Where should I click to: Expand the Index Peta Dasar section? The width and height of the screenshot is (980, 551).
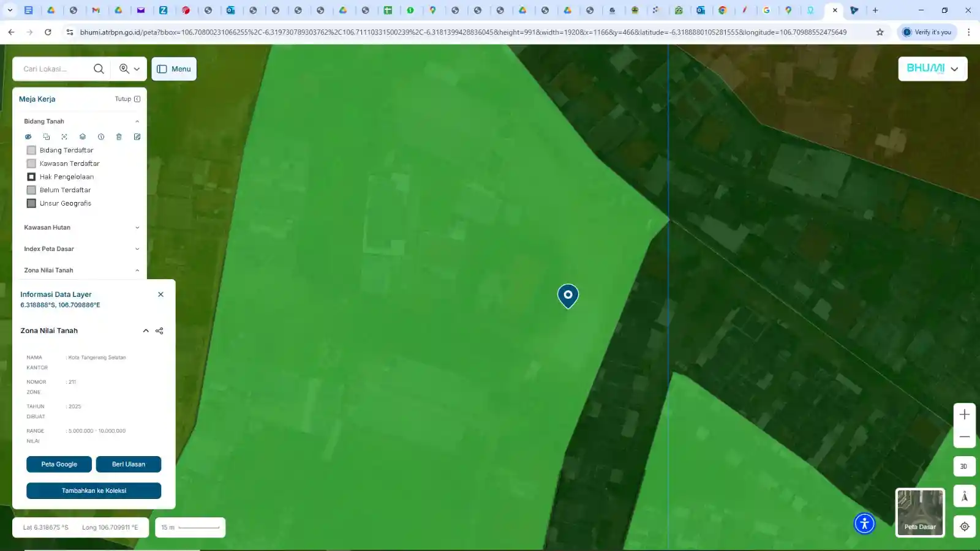[137, 249]
